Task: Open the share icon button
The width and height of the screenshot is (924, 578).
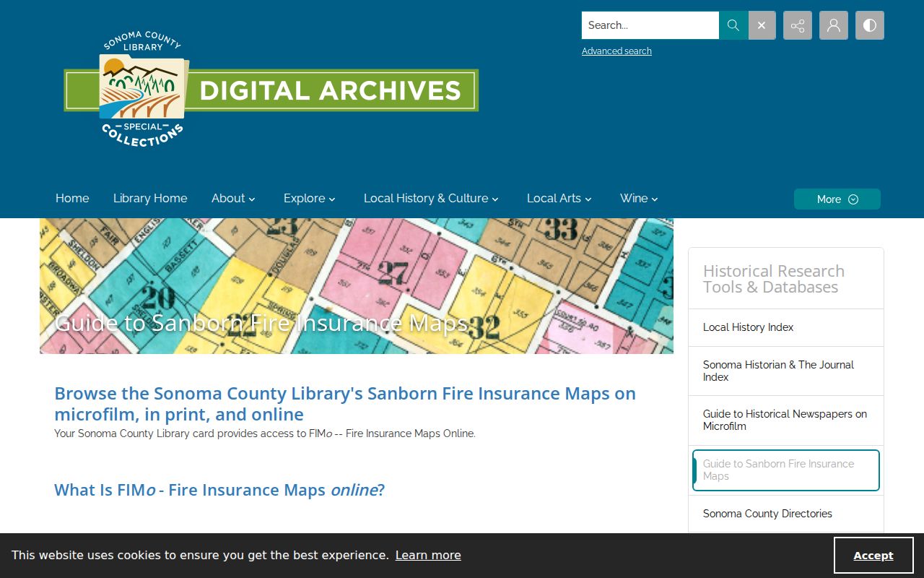Action: tap(798, 25)
